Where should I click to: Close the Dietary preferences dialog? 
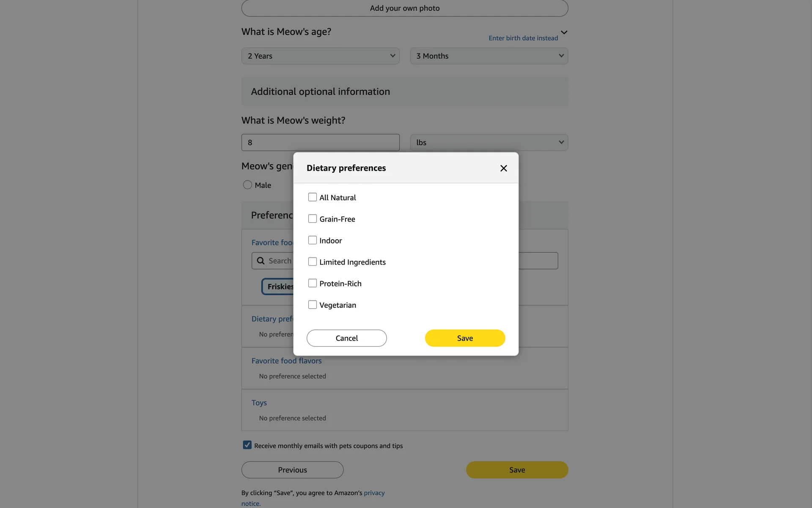[x=503, y=168]
